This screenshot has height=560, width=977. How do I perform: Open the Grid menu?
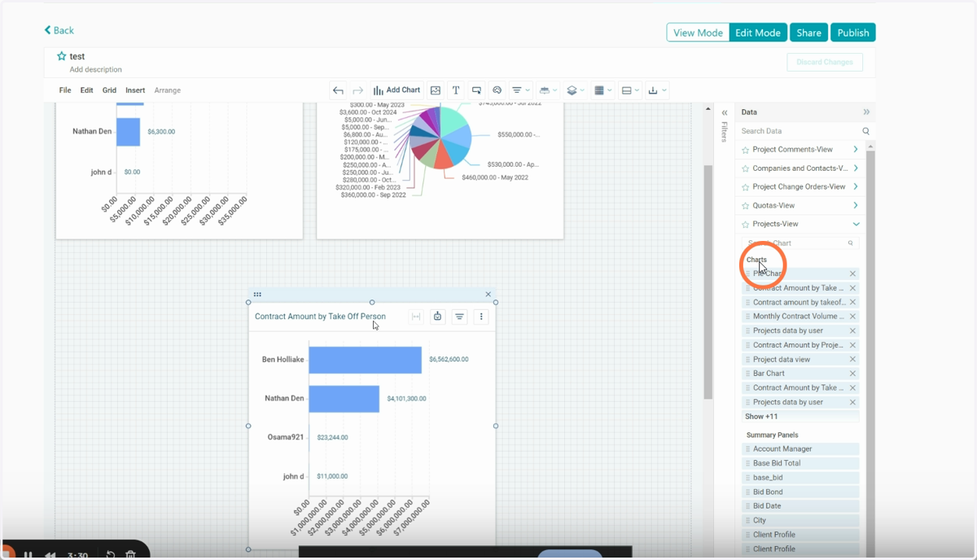pyautogui.click(x=109, y=90)
